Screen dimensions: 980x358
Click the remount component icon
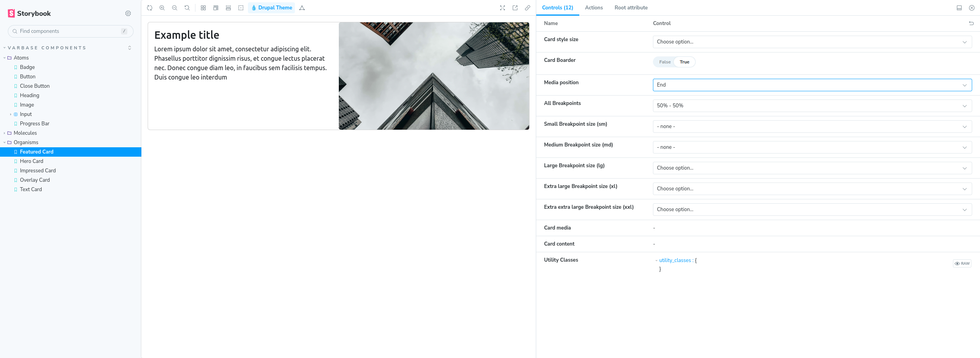pos(150,8)
